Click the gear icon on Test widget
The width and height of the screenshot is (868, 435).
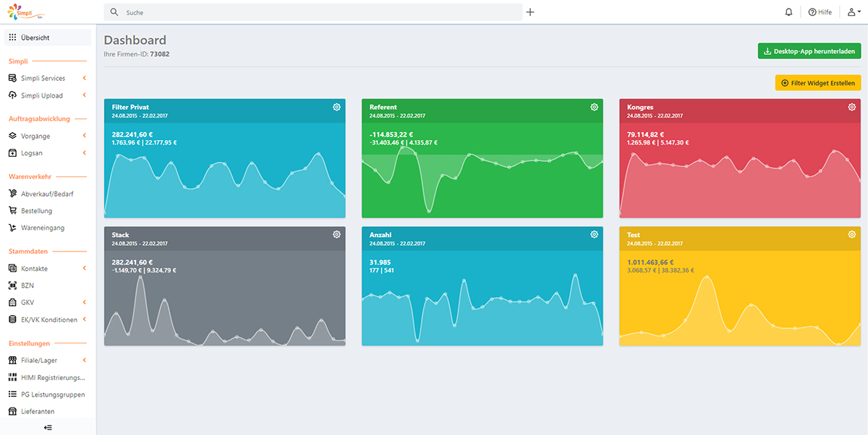(x=851, y=235)
